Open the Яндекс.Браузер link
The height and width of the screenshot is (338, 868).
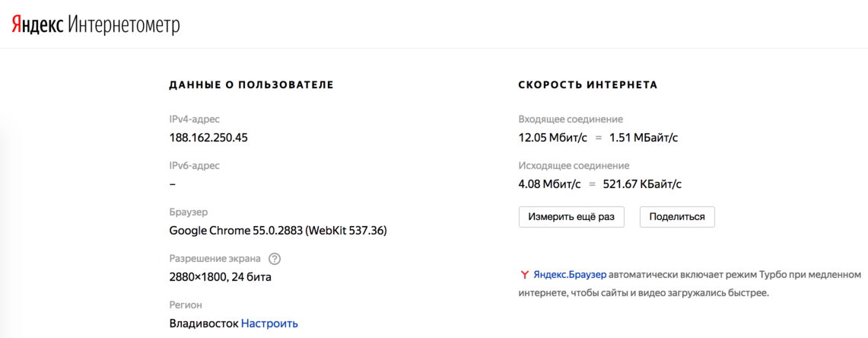click(571, 275)
